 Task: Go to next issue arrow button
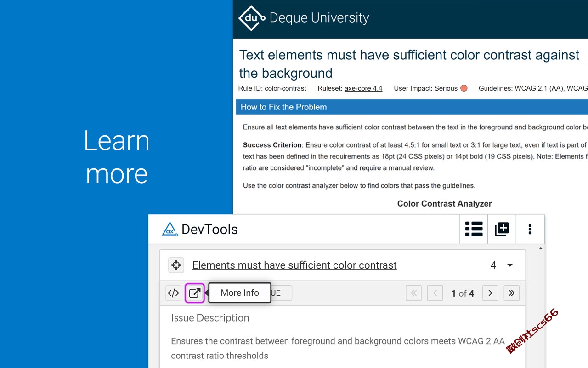click(x=490, y=293)
